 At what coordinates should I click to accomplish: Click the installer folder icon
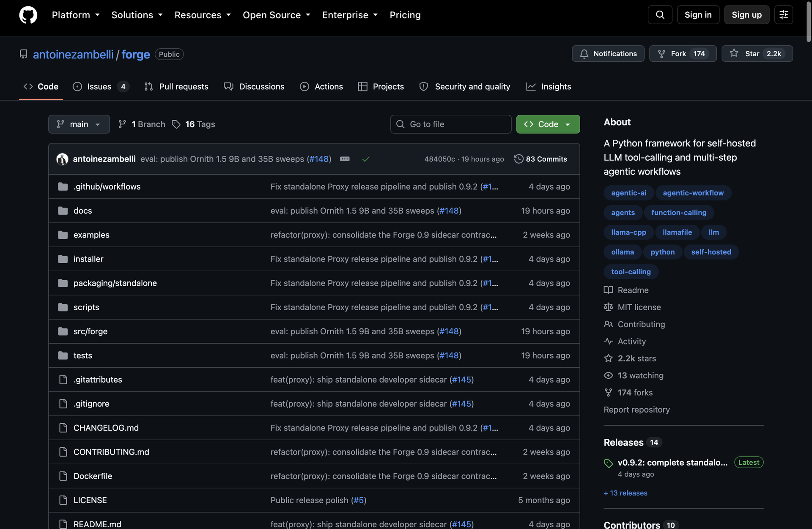63,259
